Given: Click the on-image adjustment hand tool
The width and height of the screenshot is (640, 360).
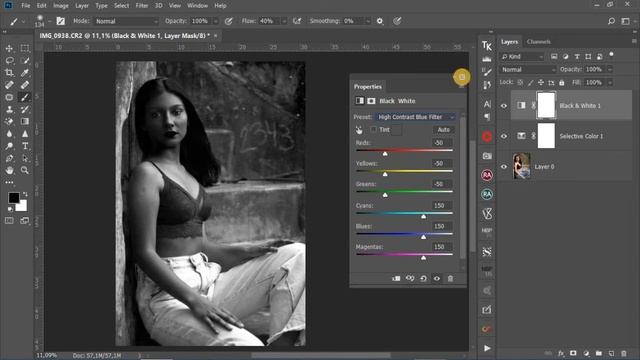Looking at the screenshot, I should pos(359,130).
